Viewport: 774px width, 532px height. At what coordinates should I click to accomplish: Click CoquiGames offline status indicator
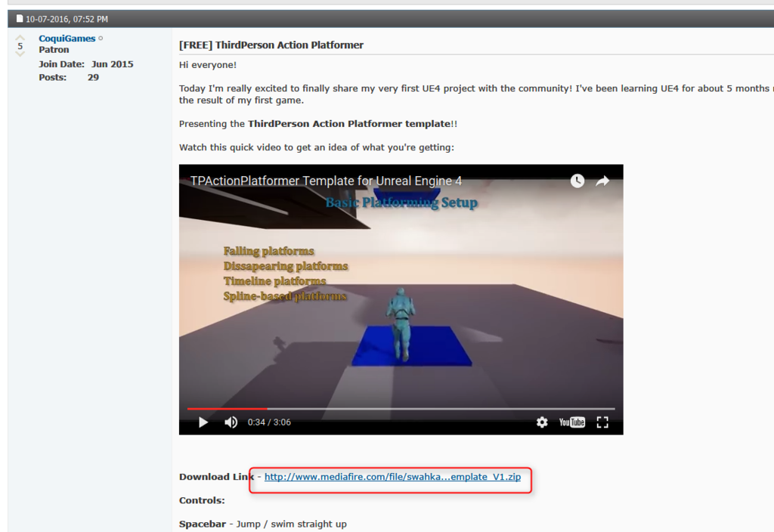101,38
